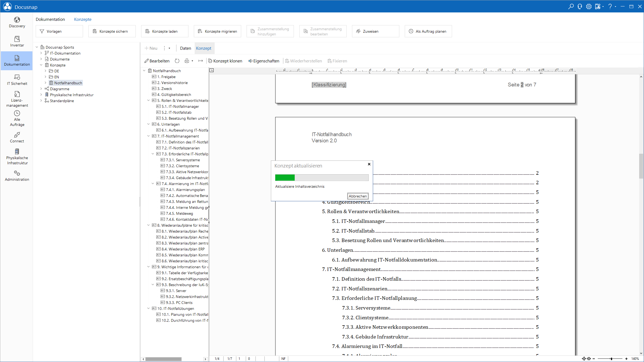Click the printer icon in the concept toolbar
Screen dimensions: 644x362
coord(187,61)
